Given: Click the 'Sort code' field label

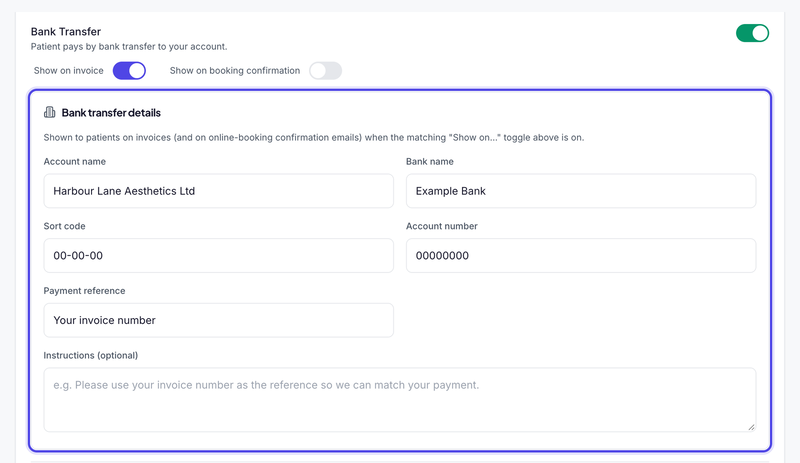Looking at the screenshot, I should pos(64,226).
